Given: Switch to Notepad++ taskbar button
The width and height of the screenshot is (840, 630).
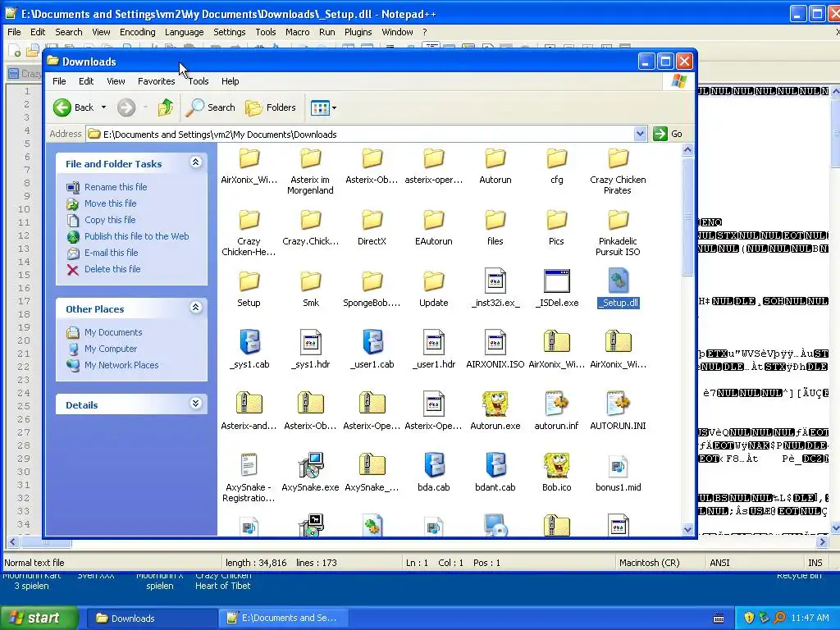Looking at the screenshot, I should 283,619.
